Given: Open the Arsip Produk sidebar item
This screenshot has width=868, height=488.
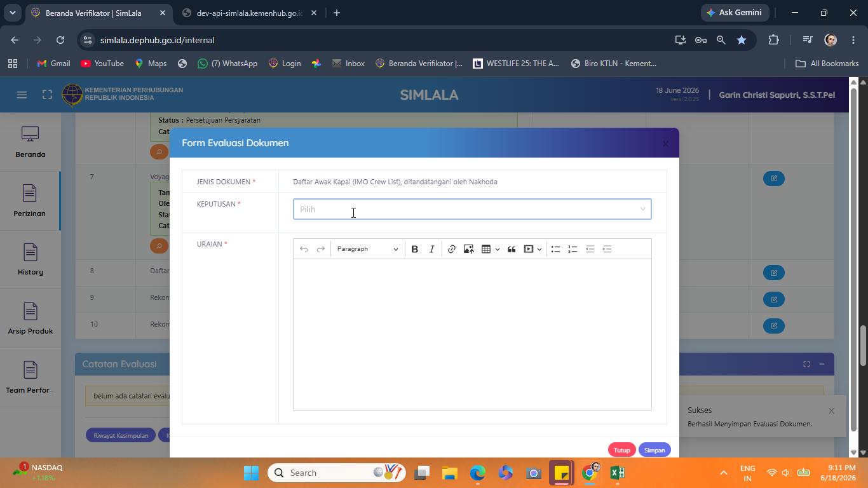Looking at the screenshot, I should (31, 319).
